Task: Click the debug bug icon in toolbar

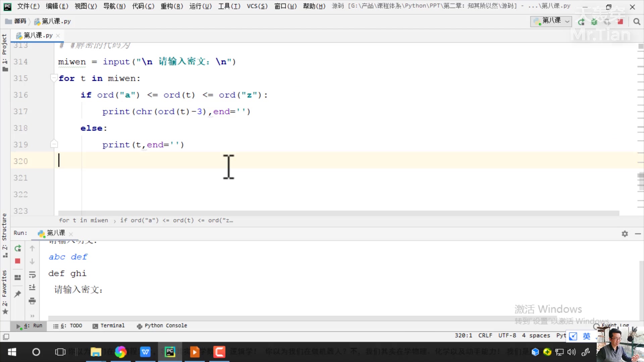Action: tap(594, 22)
